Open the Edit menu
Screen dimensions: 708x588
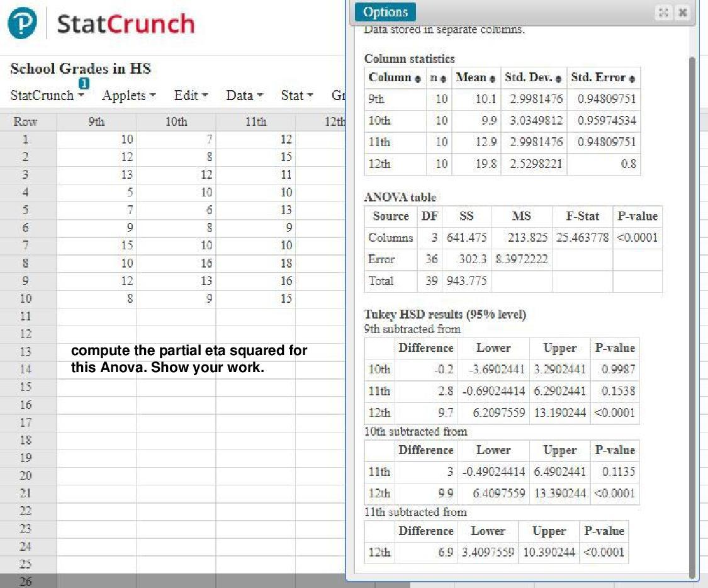pos(191,96)
